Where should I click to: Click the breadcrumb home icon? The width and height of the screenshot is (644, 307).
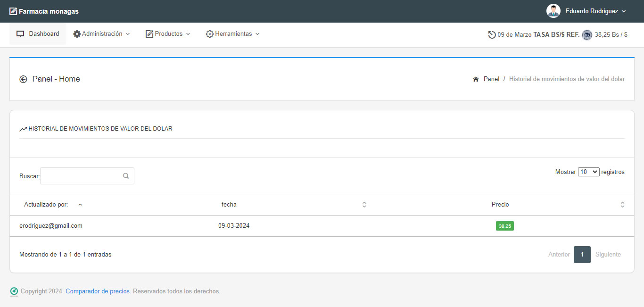tap(476, 79)
